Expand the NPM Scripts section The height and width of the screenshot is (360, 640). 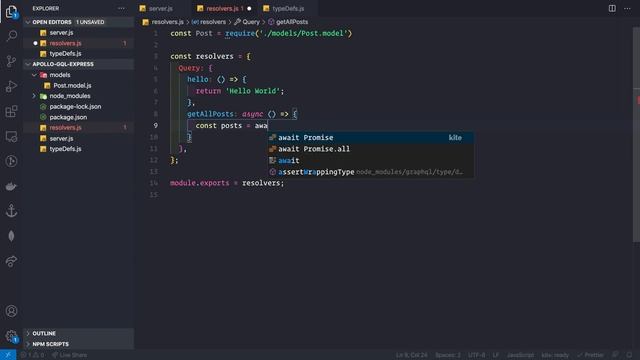tap(79, 344)
